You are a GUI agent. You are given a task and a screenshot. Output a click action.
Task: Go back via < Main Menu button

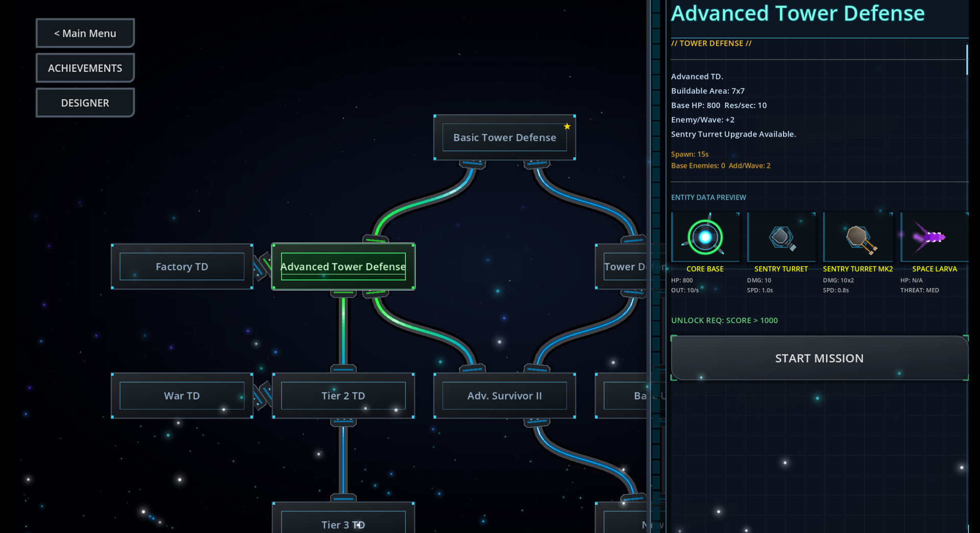[85, 33]
